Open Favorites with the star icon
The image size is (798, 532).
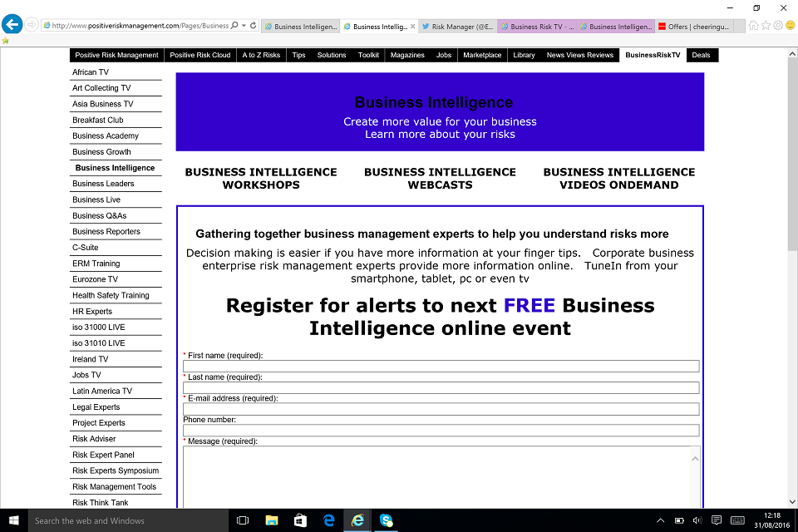click(x=766, y=26)
